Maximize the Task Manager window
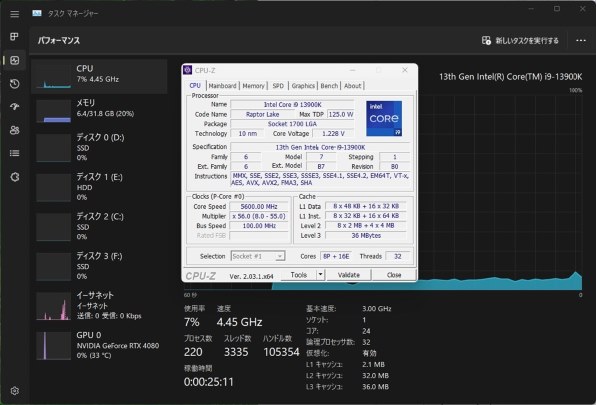 [557, 9]
